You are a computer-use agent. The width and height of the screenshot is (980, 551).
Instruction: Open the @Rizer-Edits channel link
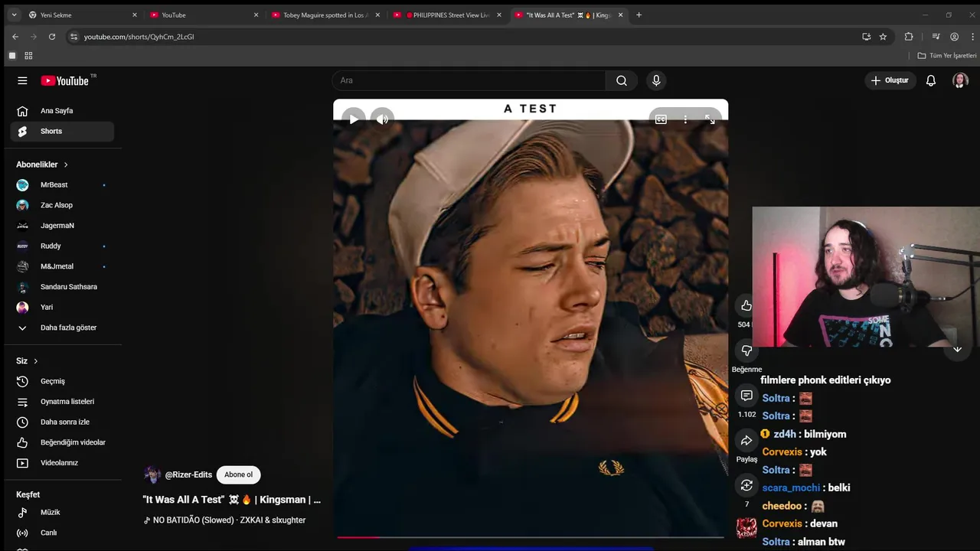tap(188, 474)
